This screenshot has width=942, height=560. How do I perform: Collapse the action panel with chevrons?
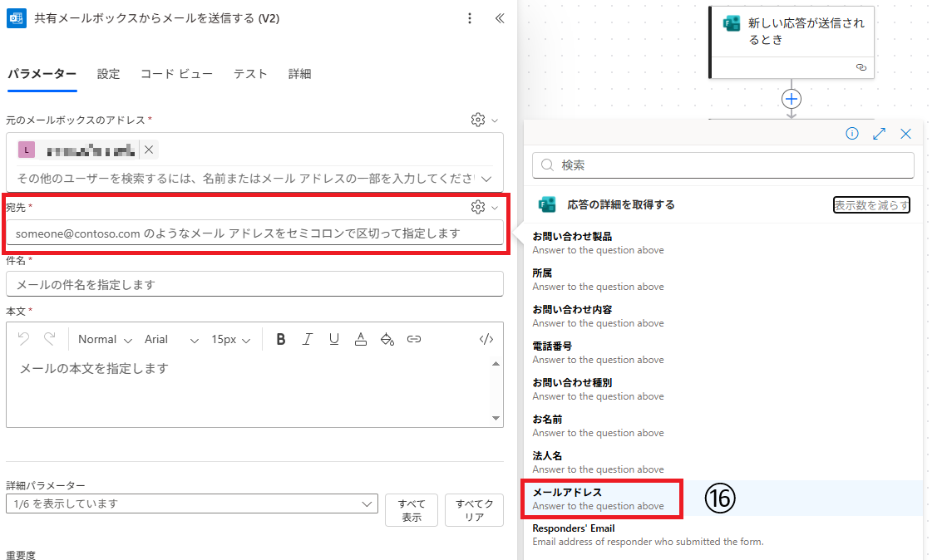click(x=500, y=18)
